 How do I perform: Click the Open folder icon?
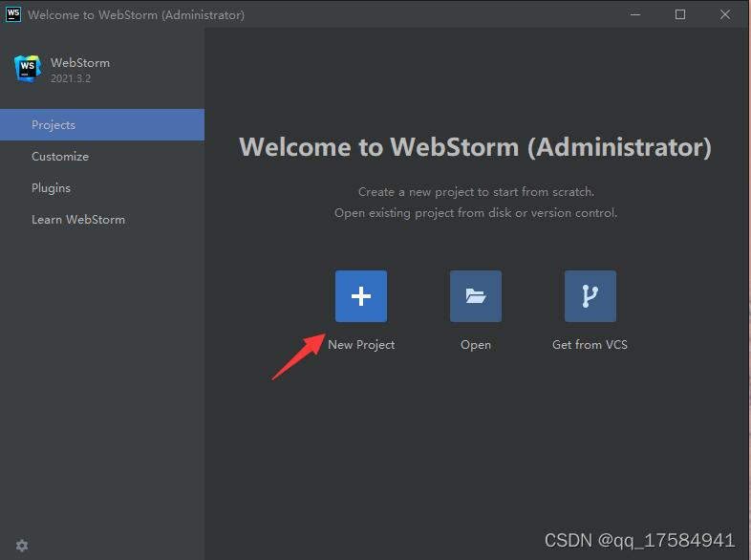point(475,296)
